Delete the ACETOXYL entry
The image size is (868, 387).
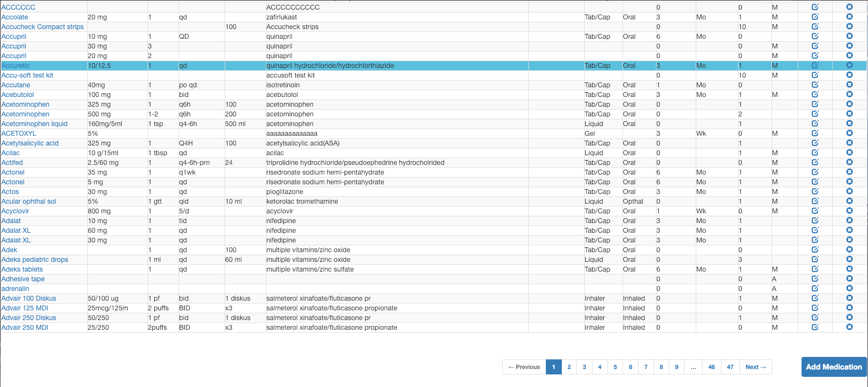[x=850, y=133]
